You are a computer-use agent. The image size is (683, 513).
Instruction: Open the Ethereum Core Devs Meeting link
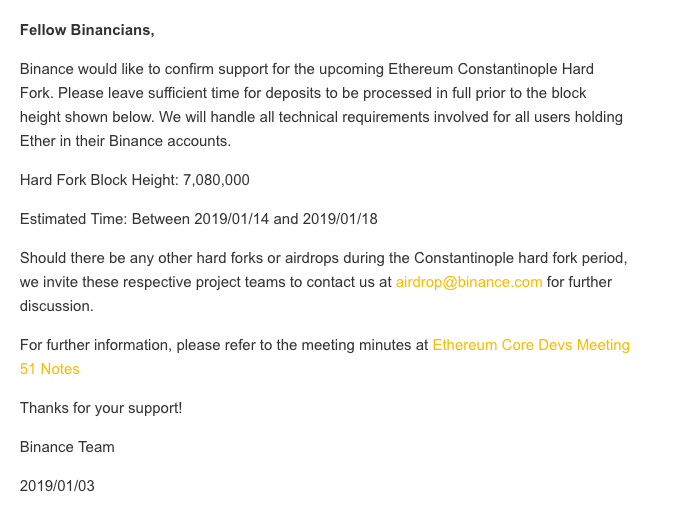click(x=531, y=345)
